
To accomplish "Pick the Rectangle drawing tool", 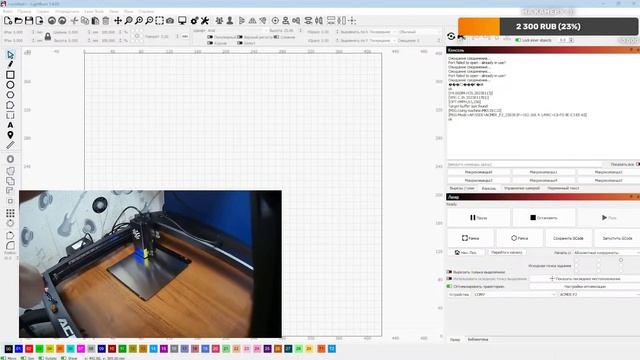I will (10, 75).
